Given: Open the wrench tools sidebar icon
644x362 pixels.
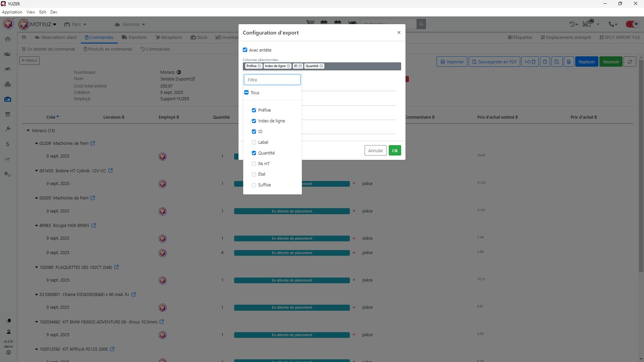Looking at the screenshot, I should (x=8, y=129).
